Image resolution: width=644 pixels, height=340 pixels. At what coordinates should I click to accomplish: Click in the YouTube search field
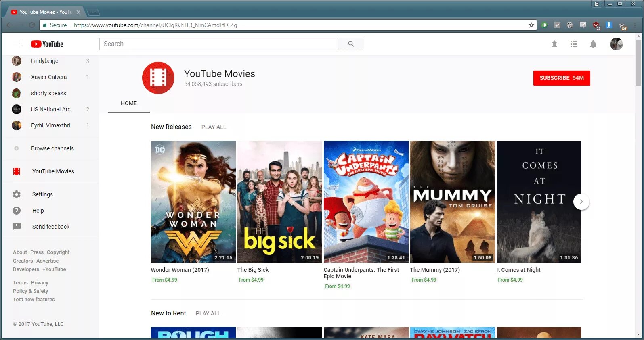pos(218,44)
